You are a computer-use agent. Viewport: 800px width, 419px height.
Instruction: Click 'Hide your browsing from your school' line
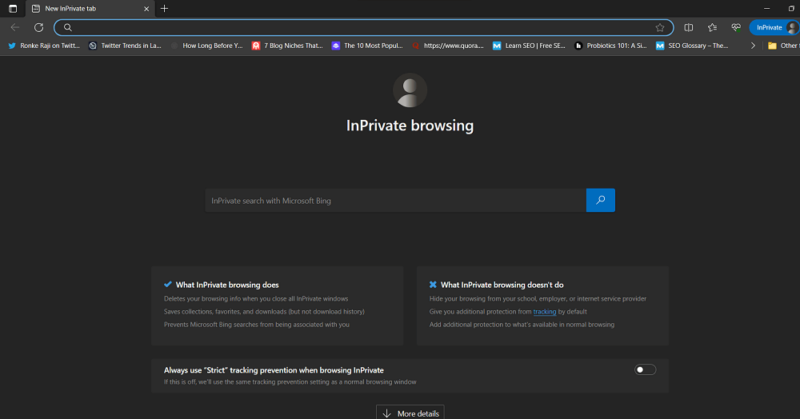tap(538, 299)
